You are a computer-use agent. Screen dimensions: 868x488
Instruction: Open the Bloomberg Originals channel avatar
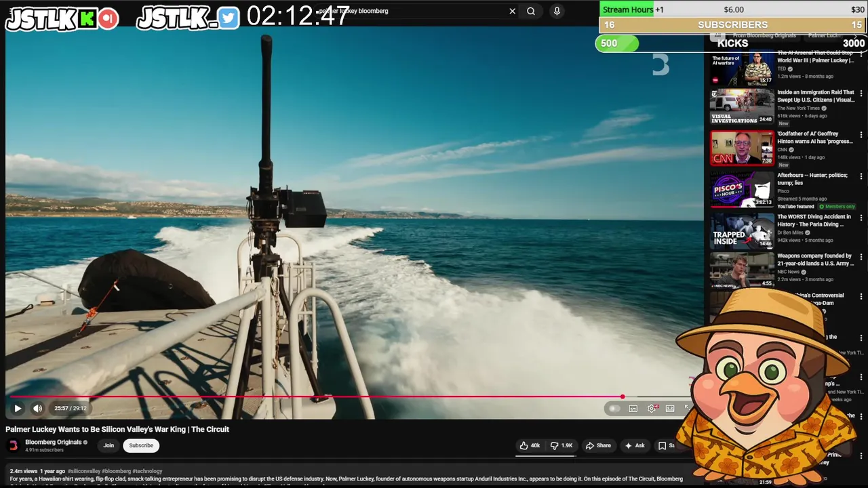coord(13,445)
